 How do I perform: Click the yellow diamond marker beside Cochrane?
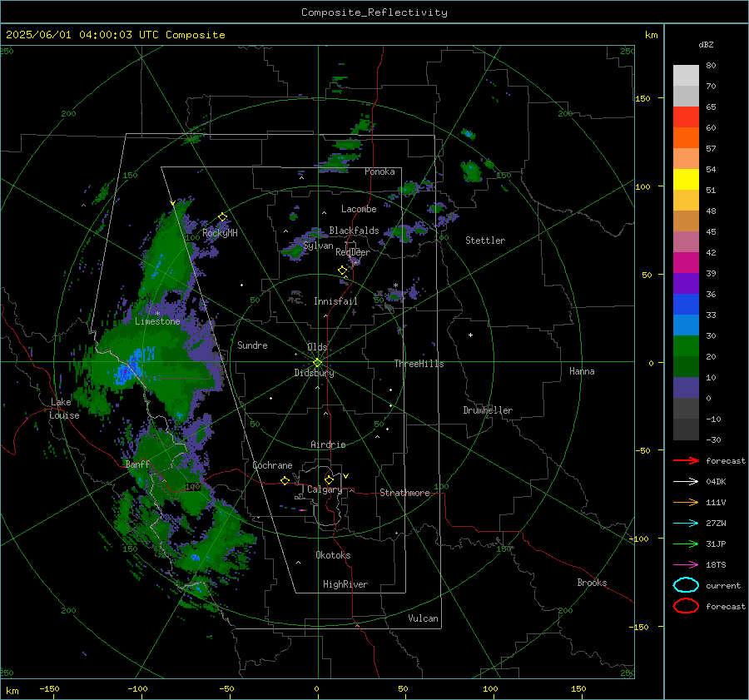coord(285,481)
